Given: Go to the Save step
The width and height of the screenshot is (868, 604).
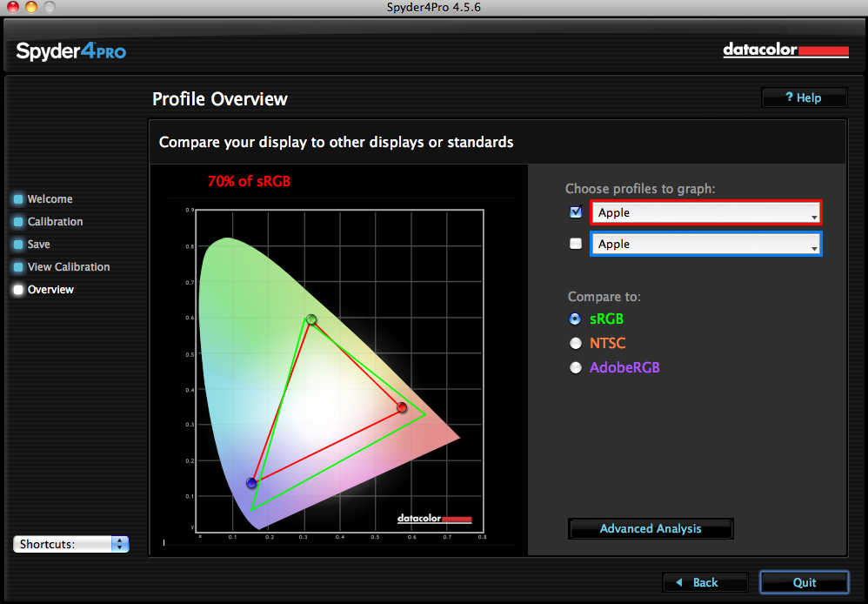Looking at the screenshot, I should point(39,245).
